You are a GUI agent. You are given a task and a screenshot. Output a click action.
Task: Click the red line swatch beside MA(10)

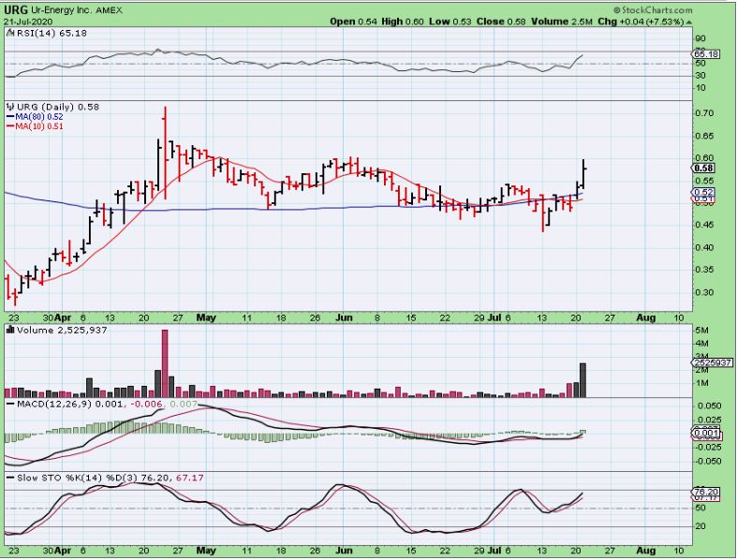point(10,126)
